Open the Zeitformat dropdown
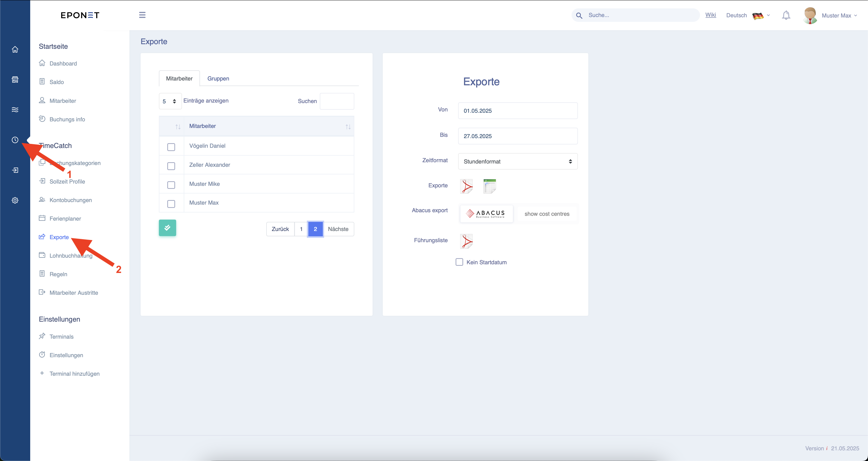The height and width of the screenshot is (461, 868). point(518,161)
